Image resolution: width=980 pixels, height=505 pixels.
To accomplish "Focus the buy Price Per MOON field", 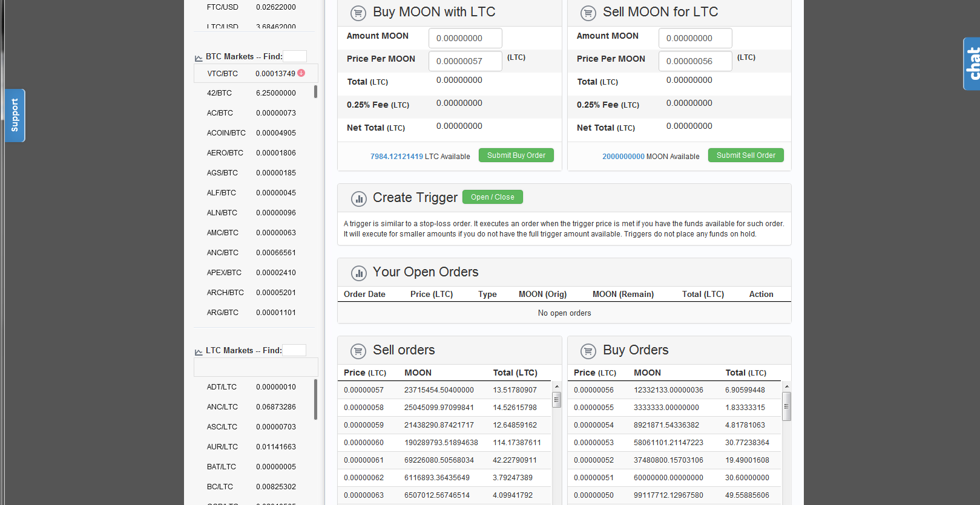I will (465, 61).
